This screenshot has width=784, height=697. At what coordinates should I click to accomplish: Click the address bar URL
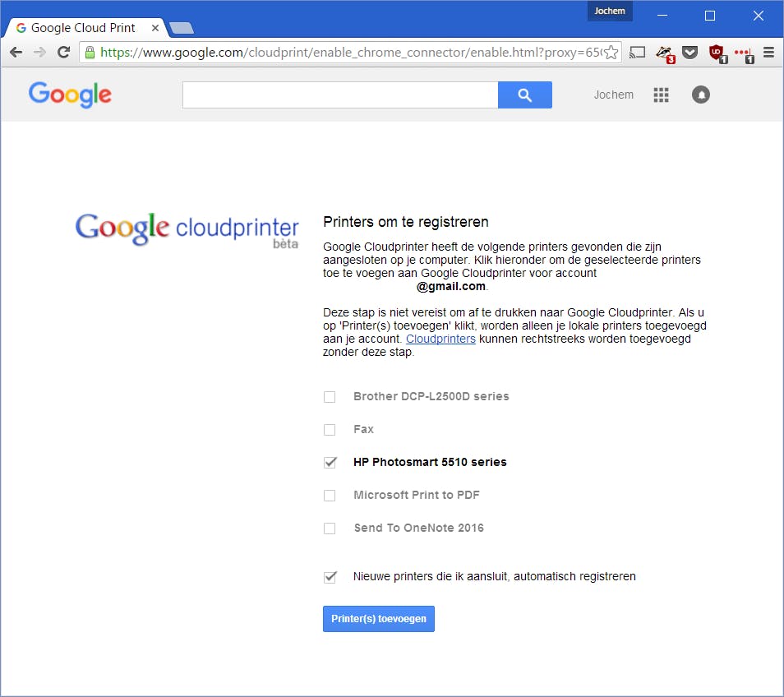pyautogui.click(x=350, y=53)
